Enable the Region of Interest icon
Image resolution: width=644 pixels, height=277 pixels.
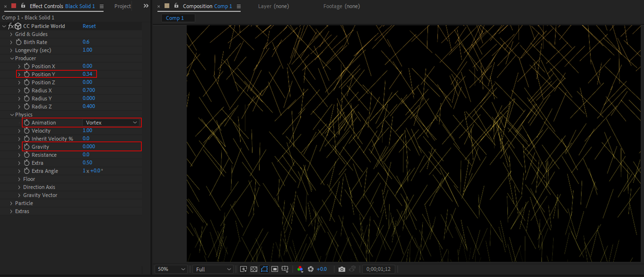[275, 269]
